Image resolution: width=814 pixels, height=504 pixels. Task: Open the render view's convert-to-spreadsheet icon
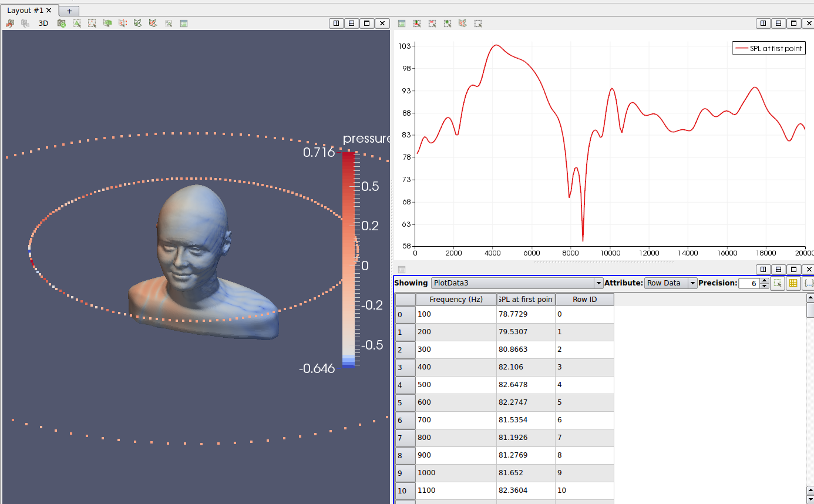point(184,23)
